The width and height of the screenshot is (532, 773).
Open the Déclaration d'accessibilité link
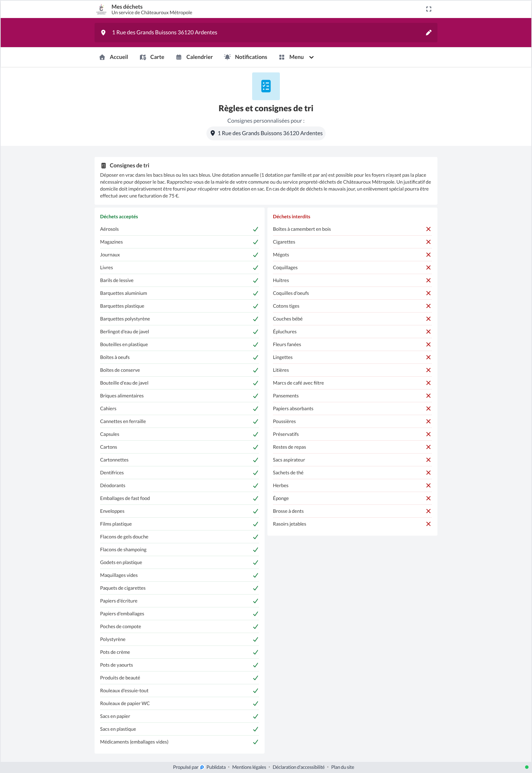tap(299, 767)
